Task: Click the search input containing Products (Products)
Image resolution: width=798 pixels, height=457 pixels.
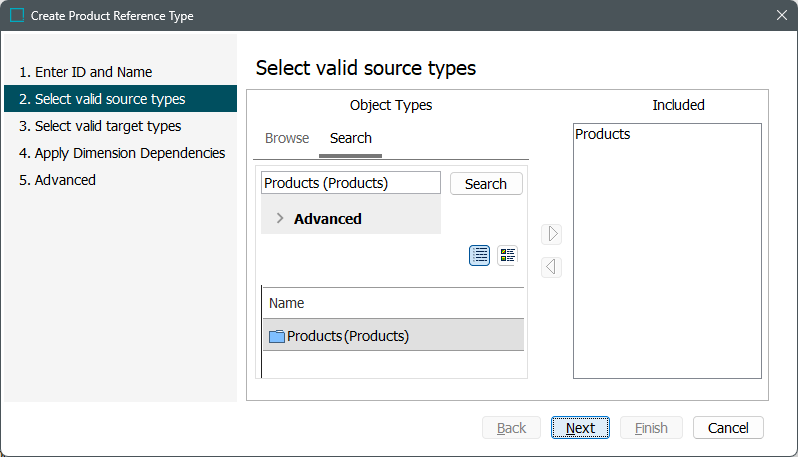Action: 351,183
